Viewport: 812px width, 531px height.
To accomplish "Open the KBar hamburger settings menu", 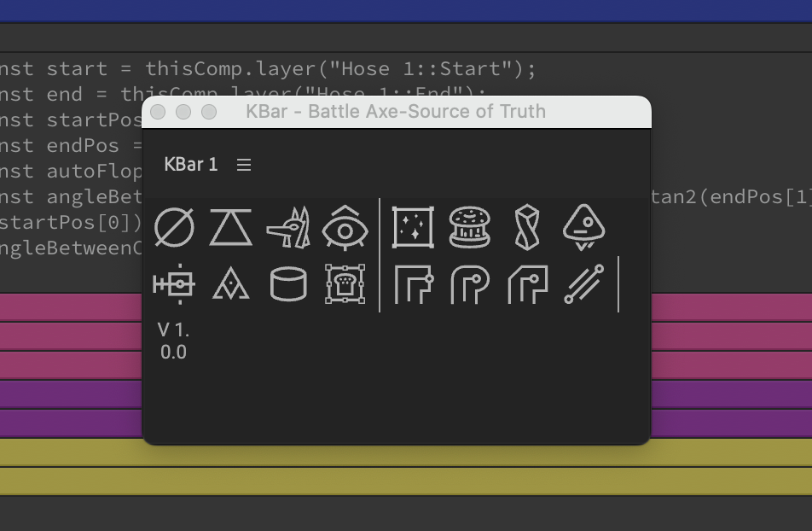I will point(244,165).
